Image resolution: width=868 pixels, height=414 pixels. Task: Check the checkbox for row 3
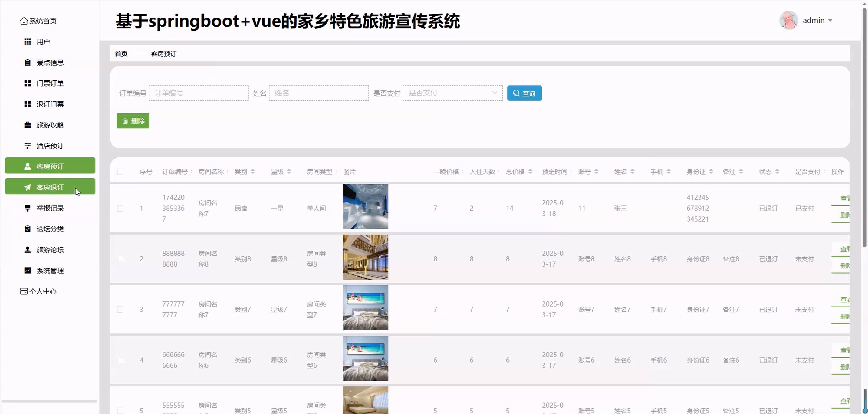point(120,310)
